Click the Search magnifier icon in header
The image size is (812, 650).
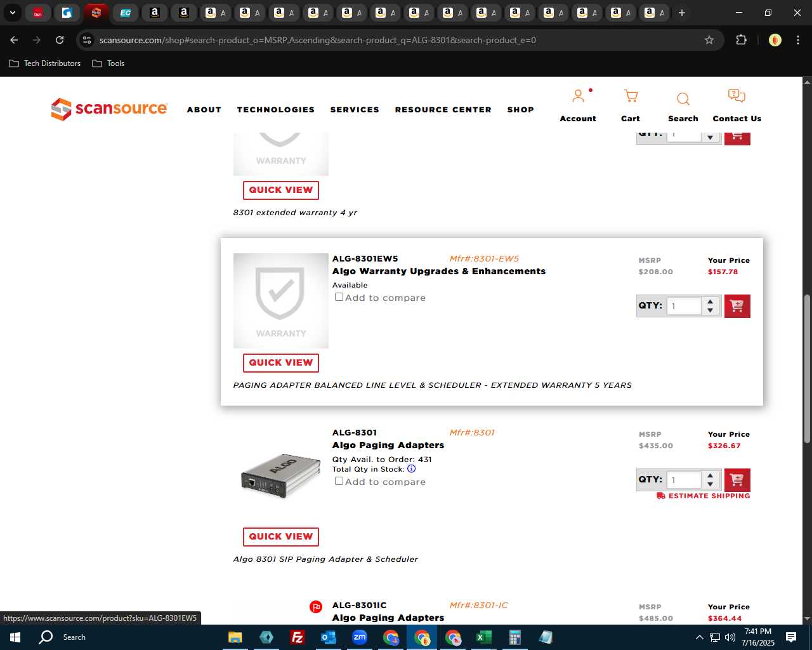click(683, 99)
